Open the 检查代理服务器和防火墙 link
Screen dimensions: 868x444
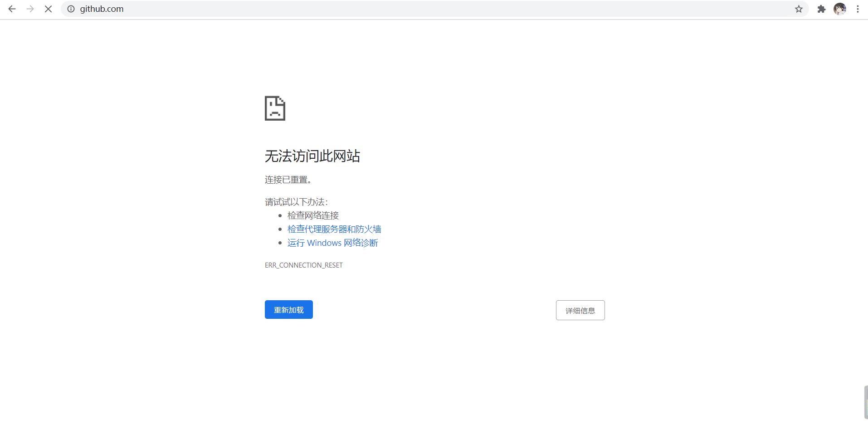click(334, 229)
